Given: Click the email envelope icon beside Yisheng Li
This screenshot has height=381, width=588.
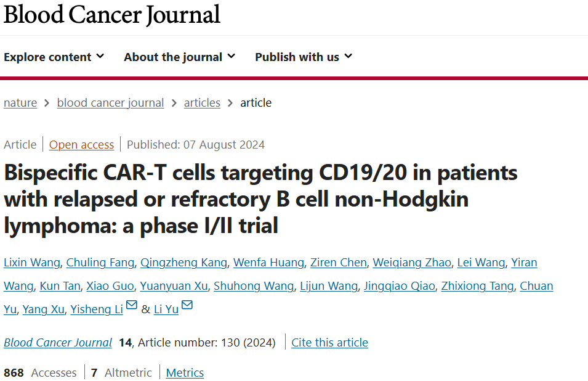Looking at the screenshot, I should pos(131,305).
